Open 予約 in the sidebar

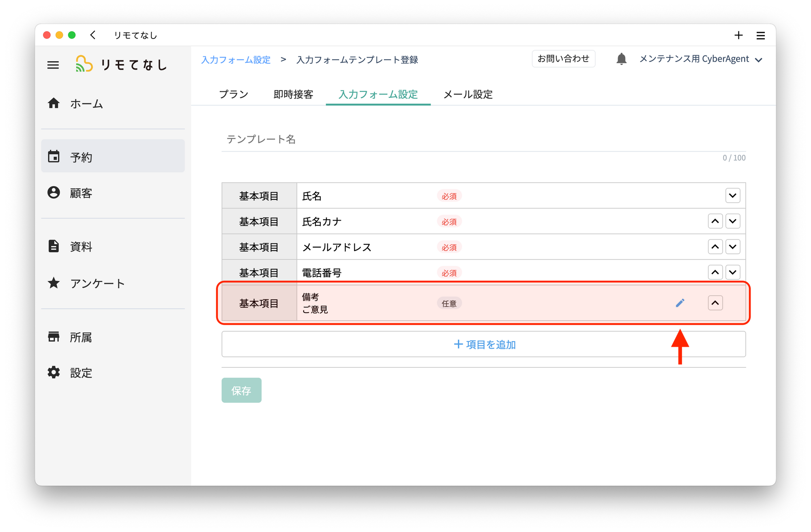113,157
